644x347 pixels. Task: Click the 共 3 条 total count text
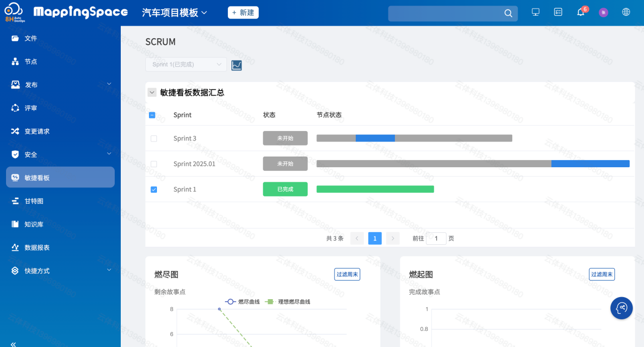(x=335, y=238)
